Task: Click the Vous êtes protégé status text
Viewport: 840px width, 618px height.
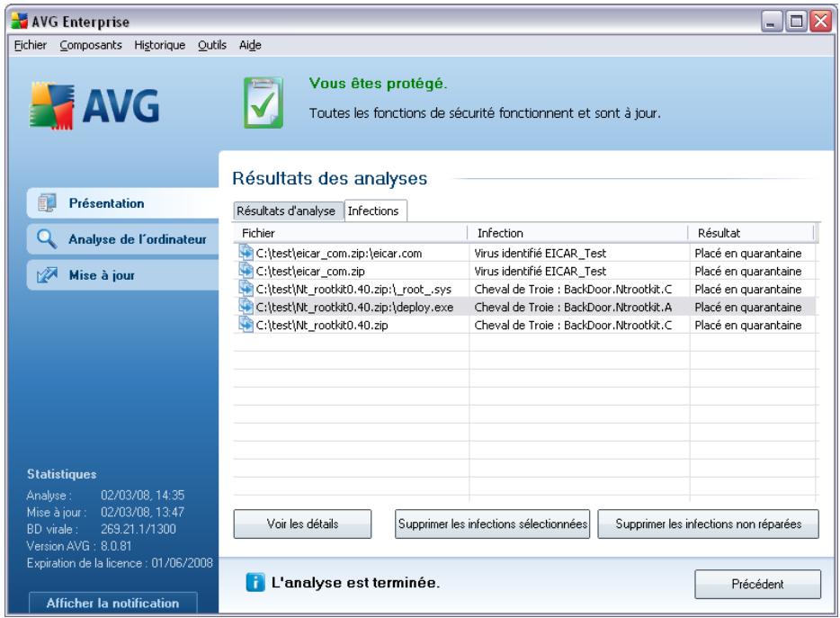Action: pyautogui.click(x=378, y=84)
